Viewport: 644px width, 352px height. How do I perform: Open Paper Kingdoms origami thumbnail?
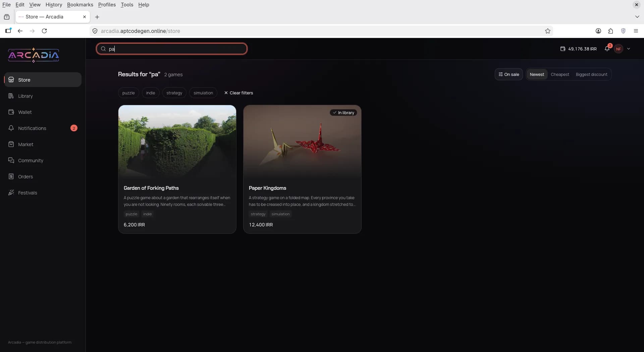pyautogui.click(x=302, y=142)
